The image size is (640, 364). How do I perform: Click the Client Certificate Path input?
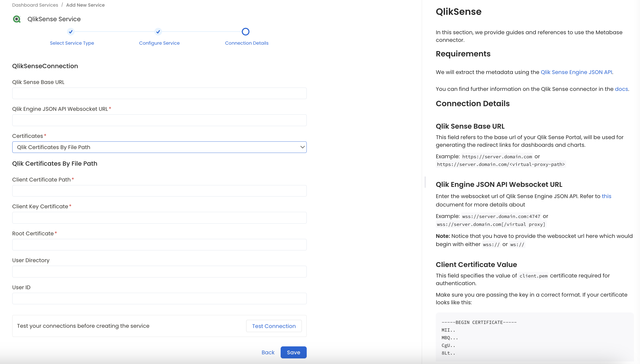tap(159, 191)
